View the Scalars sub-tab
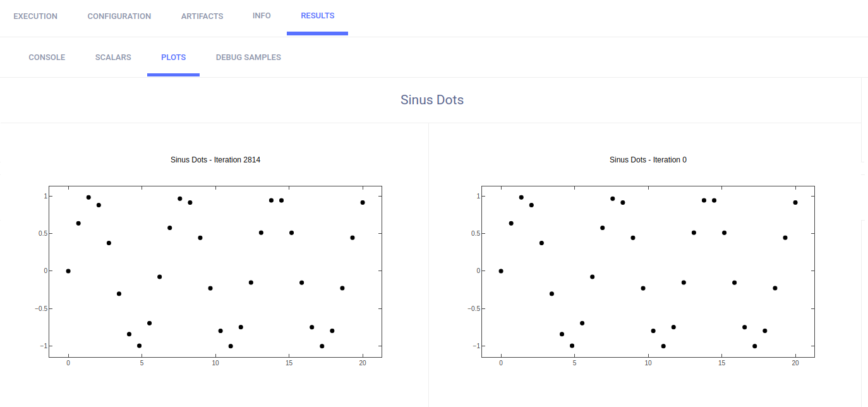The image size is (868, 407). pos(113,58)
